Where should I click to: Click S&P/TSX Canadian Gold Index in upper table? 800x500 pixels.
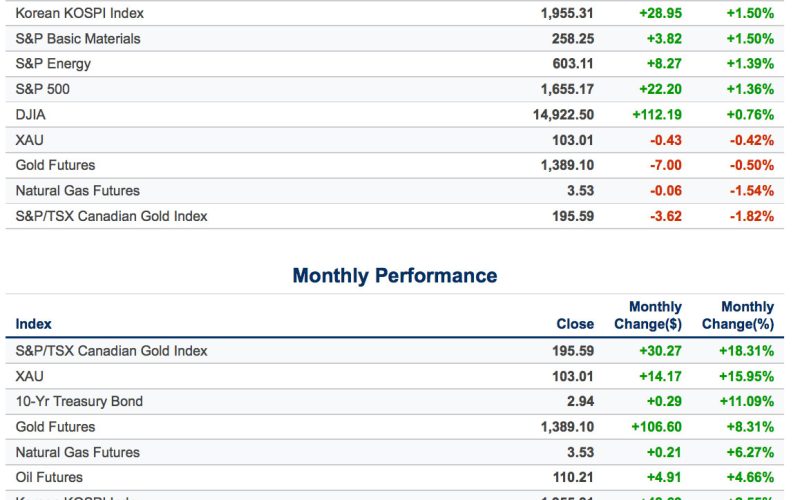coord(111,215)
